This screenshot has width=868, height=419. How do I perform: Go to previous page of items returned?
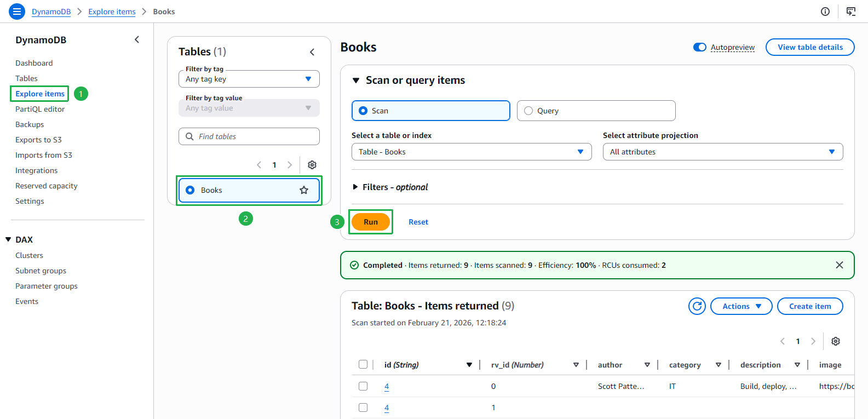(x=783, y=341)
